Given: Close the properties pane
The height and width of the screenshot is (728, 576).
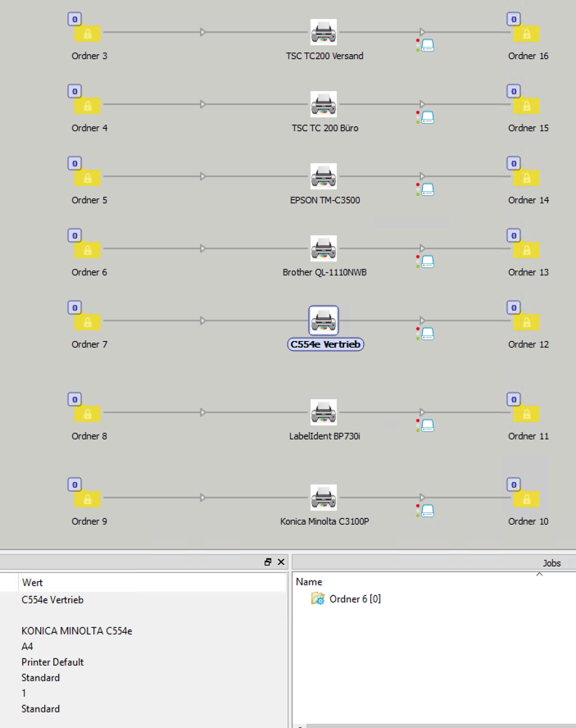Looking at the screenshot, I should [x=281, y=562].
